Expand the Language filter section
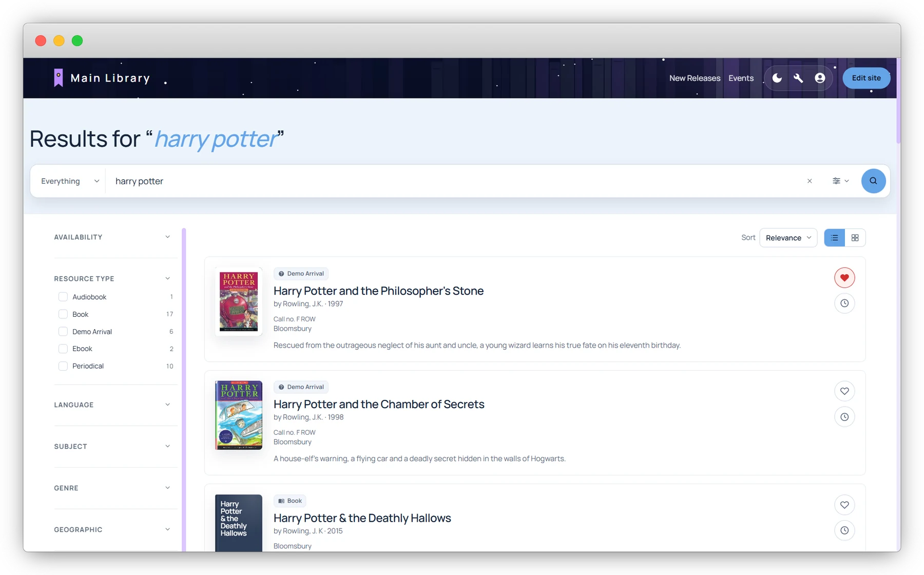 click(112, 405)
